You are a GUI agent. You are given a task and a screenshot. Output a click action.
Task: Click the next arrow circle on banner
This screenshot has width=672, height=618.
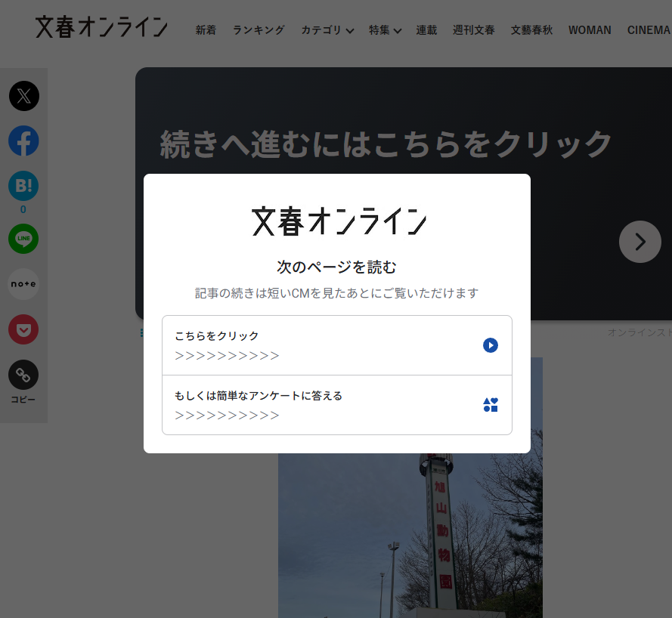tap(639, 242)
